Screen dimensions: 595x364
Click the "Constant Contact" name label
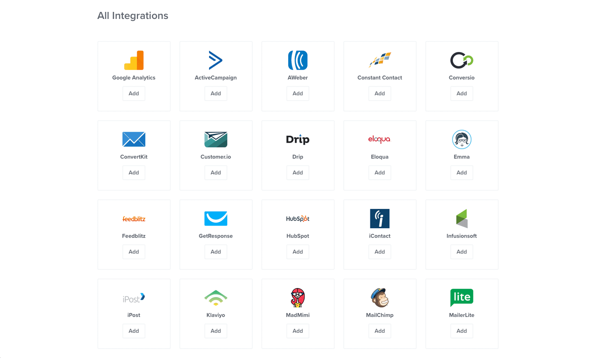(x=380, y=78)
